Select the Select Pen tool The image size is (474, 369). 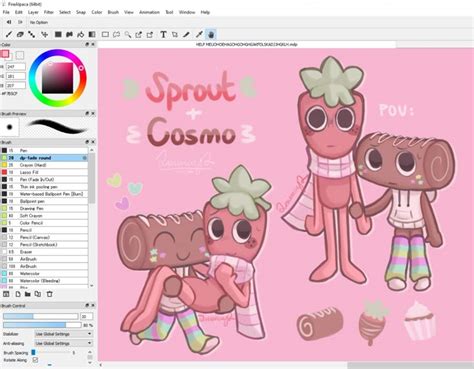pos(139,34)
